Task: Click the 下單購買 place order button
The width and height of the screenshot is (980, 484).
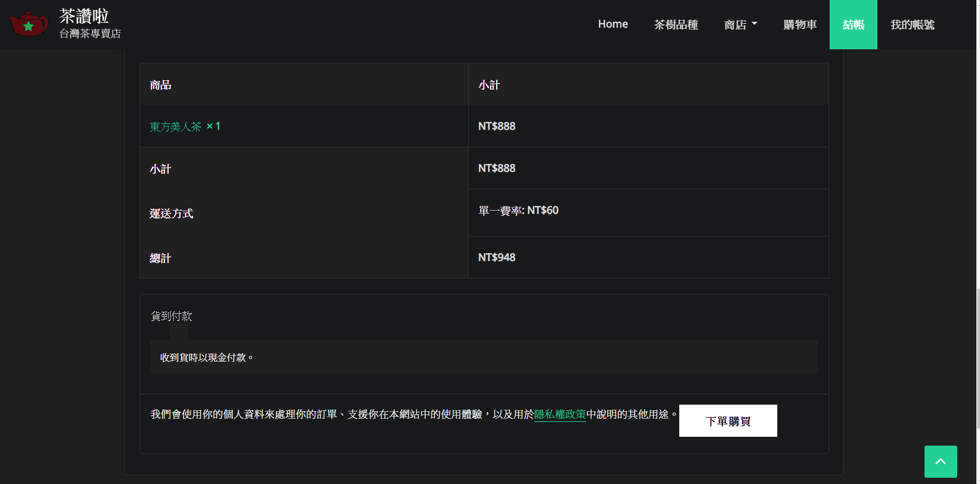Action: pyautogui.click(x=727, y=421)
